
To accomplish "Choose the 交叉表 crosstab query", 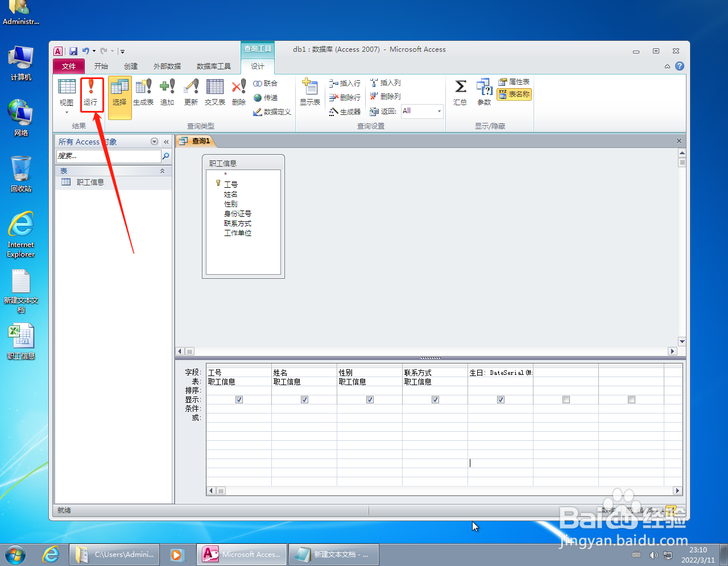I will coord(215,93).
